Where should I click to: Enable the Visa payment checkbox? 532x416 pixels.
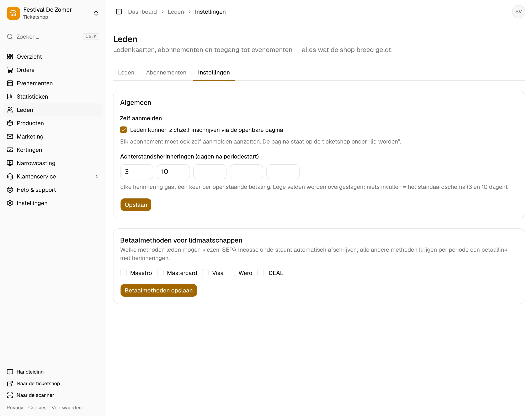click(x=205, y=273)
